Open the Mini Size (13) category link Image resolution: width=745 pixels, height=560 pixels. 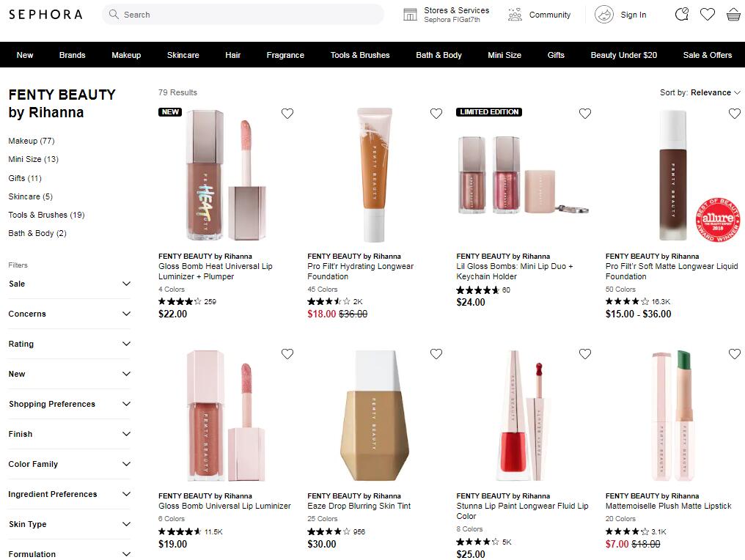pyautogui.click(x=33, y=159)
